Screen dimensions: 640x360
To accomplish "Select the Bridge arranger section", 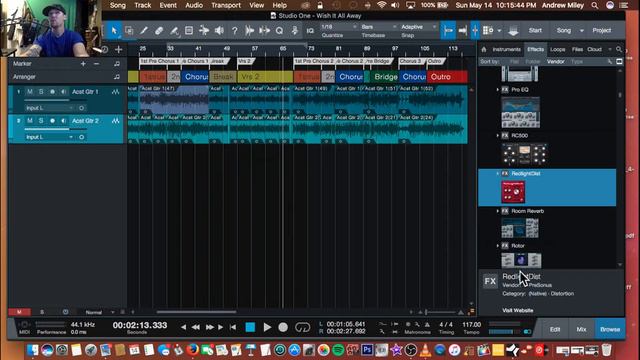I will [x=385, y=77].
